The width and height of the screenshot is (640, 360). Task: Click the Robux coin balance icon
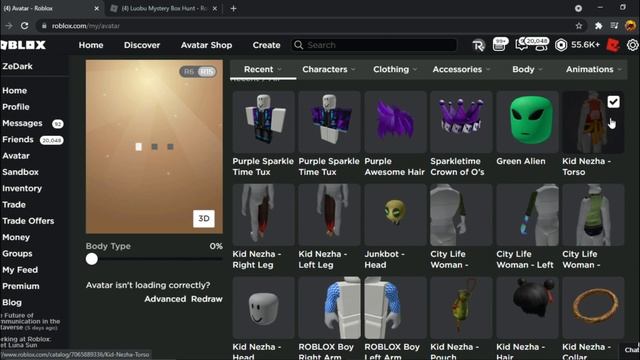coord(561,45)
